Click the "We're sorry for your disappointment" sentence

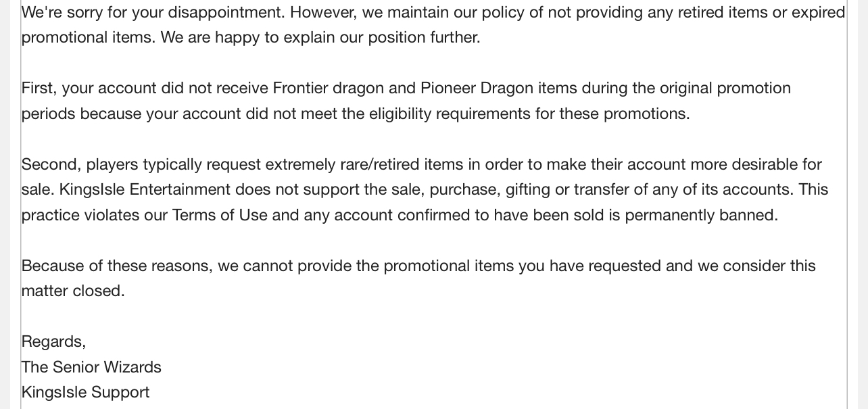pos(153,12)
